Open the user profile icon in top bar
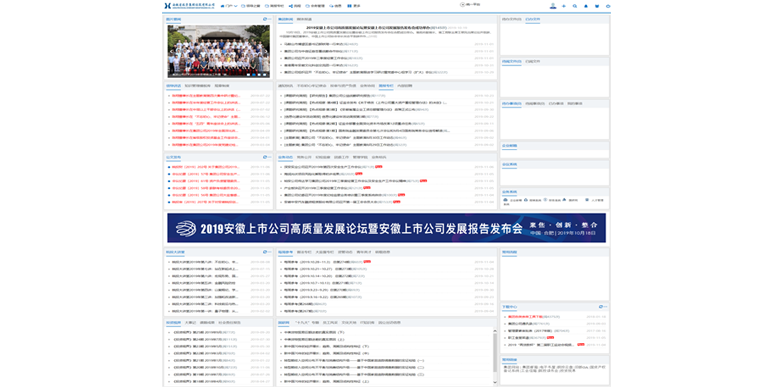The width and height of the screenshot is (773, 388). 553,6
